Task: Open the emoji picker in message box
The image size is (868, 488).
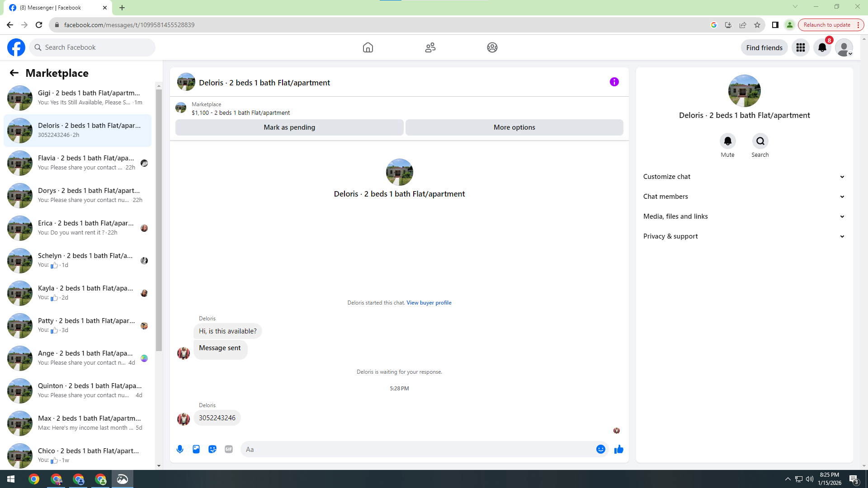Action: click(x=600, y=449)
